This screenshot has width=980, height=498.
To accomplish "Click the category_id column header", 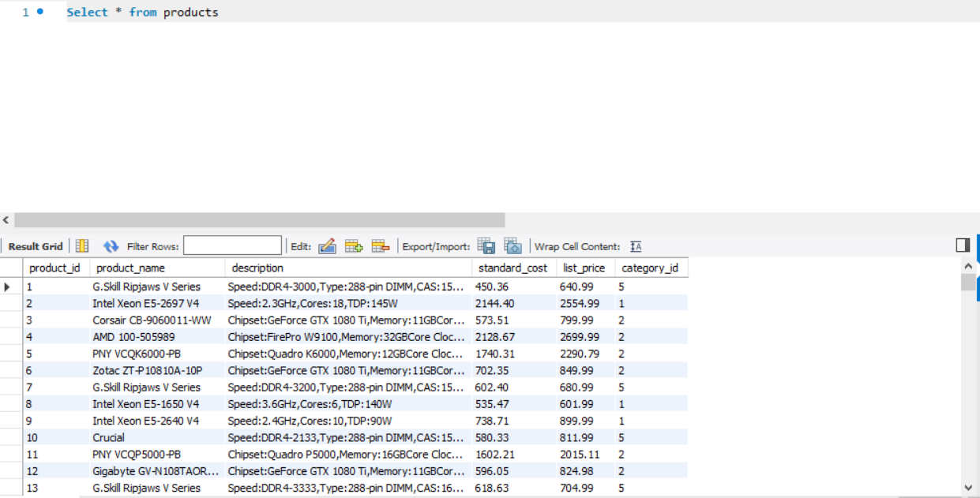I will point(651,268).
